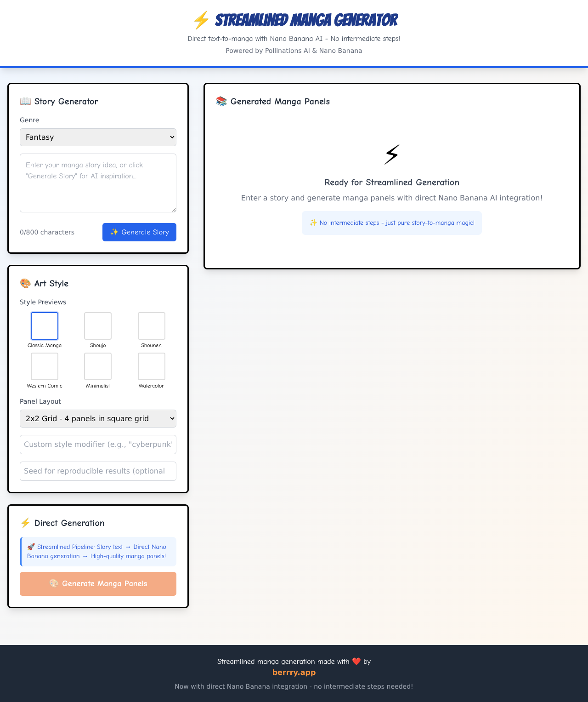Click the palette icon beside Art Style
588x702 pixels.
pyautogui.click(x=25, y=284)
